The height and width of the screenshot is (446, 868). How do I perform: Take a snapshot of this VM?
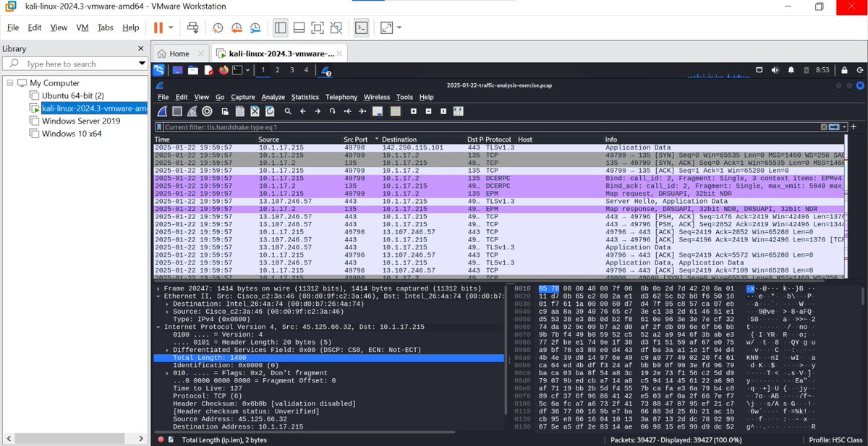[x=218, y=27]
